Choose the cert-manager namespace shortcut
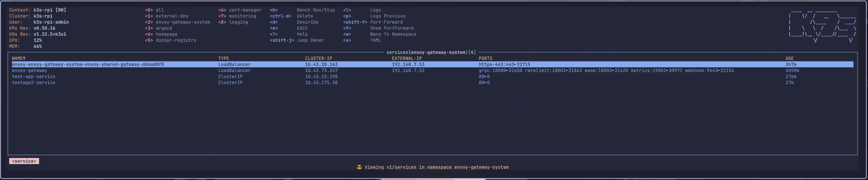868x180 pixels. coord(245,10)
